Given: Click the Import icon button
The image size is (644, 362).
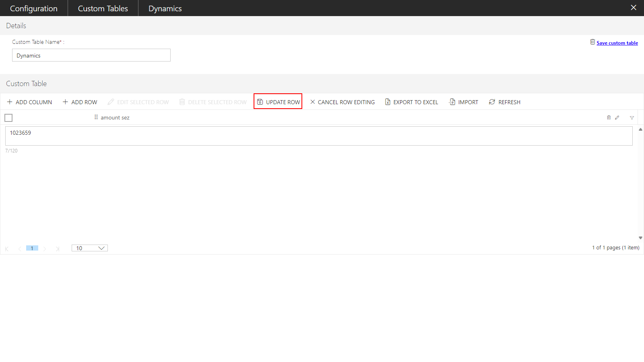Looking at the screenshot, I should click(x=452, y=102).
